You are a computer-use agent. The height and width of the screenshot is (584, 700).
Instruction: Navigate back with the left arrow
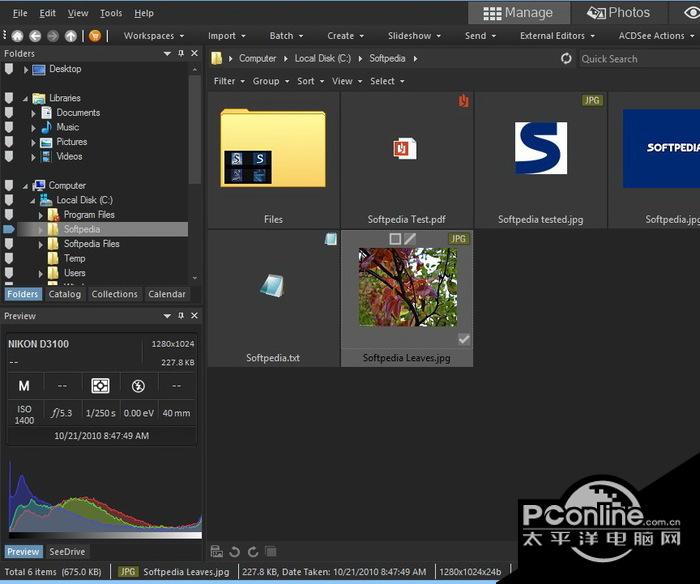35,36
